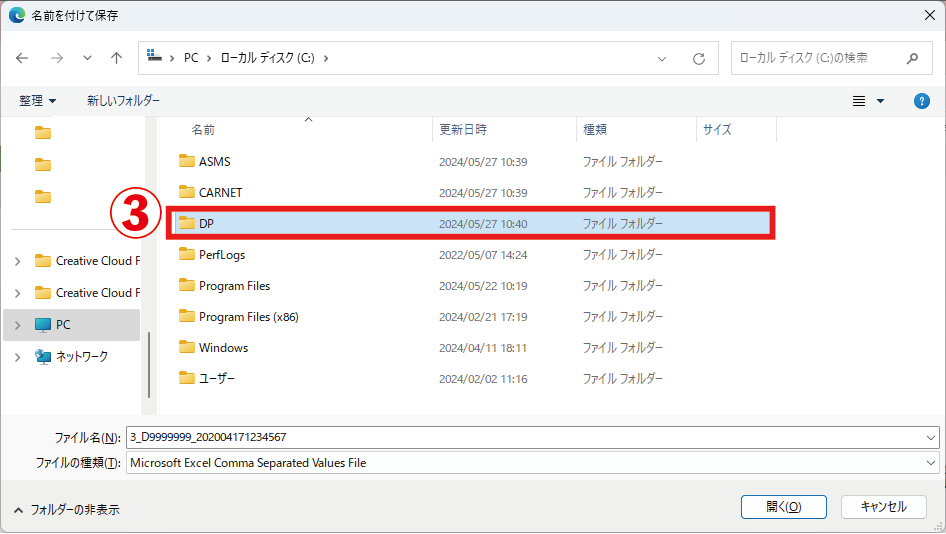Expand the first Creative Cloud Files node
946x534 pixels.
17,261
